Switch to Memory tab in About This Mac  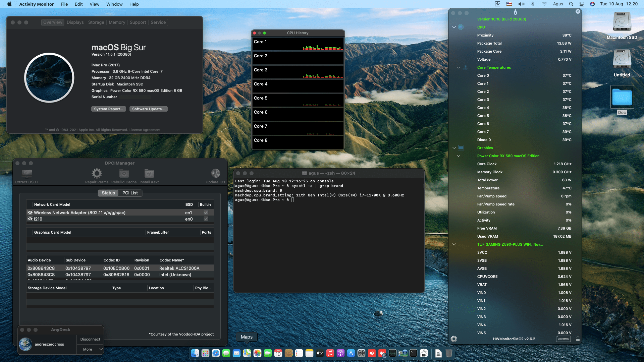tap(117, 22)
